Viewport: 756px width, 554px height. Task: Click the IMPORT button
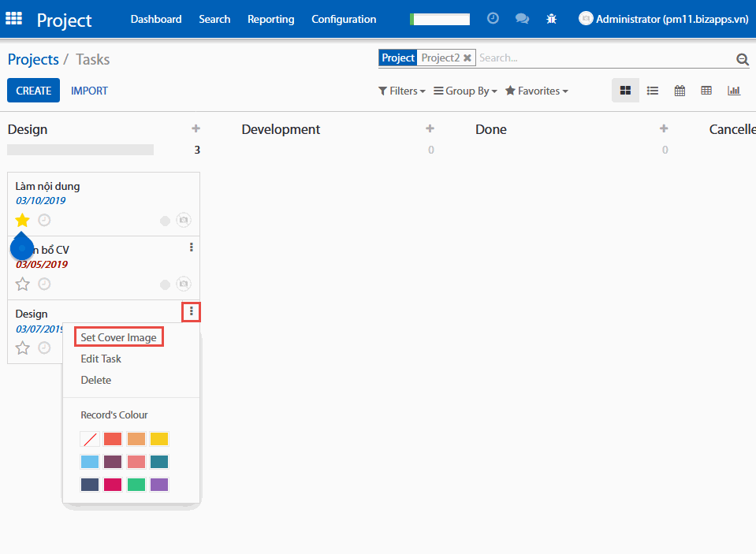[x=89, y=91]
